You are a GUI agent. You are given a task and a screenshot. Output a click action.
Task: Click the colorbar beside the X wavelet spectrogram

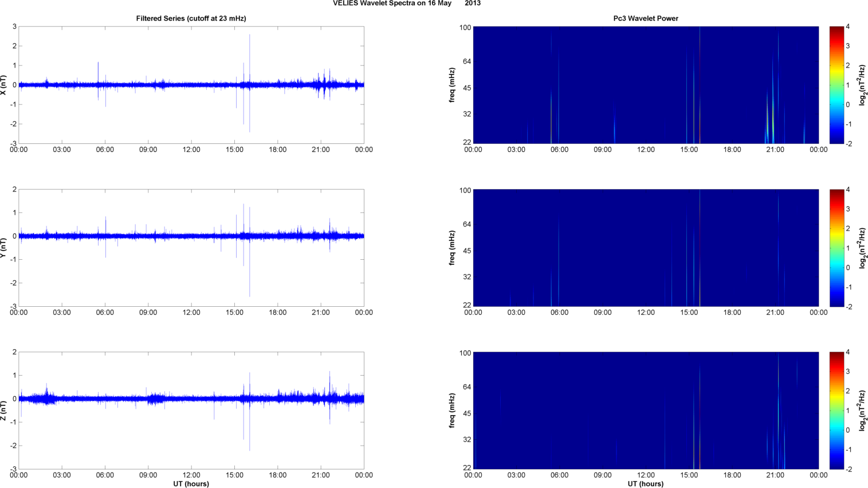[836, 85]
